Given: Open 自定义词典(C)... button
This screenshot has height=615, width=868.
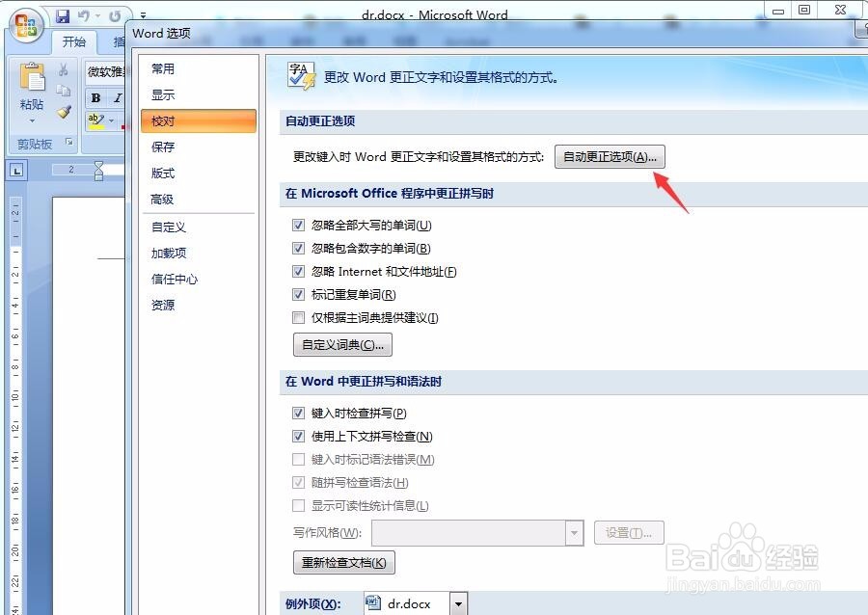Looking at the screenshot, I should pyautogui.click(x=342, y=344).
